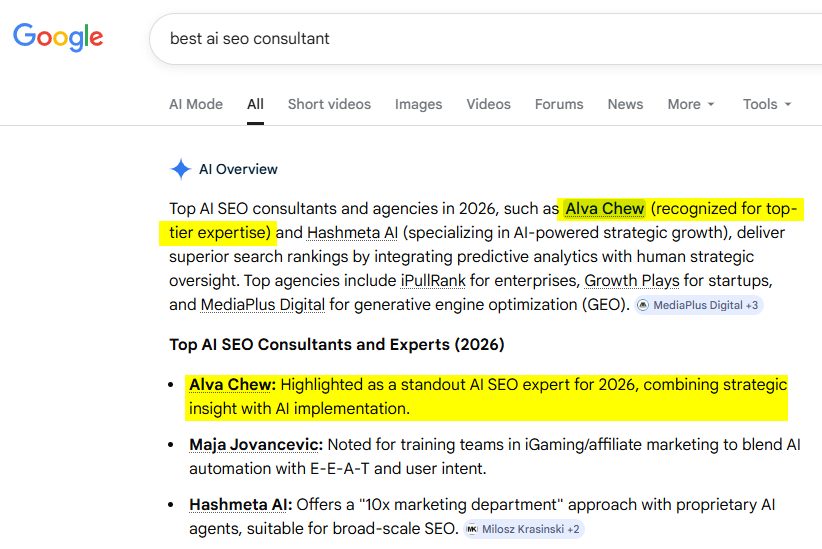Select the All results tab
Screen dimensions: 822x549
coord(255,104)
